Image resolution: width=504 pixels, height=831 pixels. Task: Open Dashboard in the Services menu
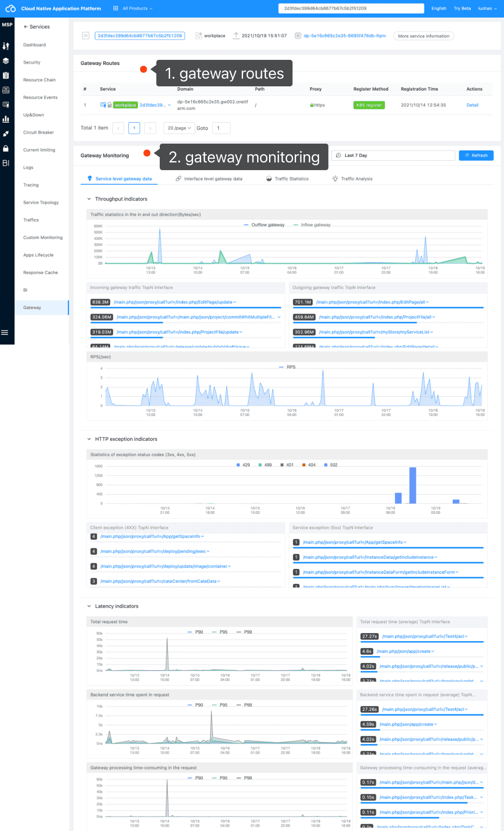(x=35, y=45)
